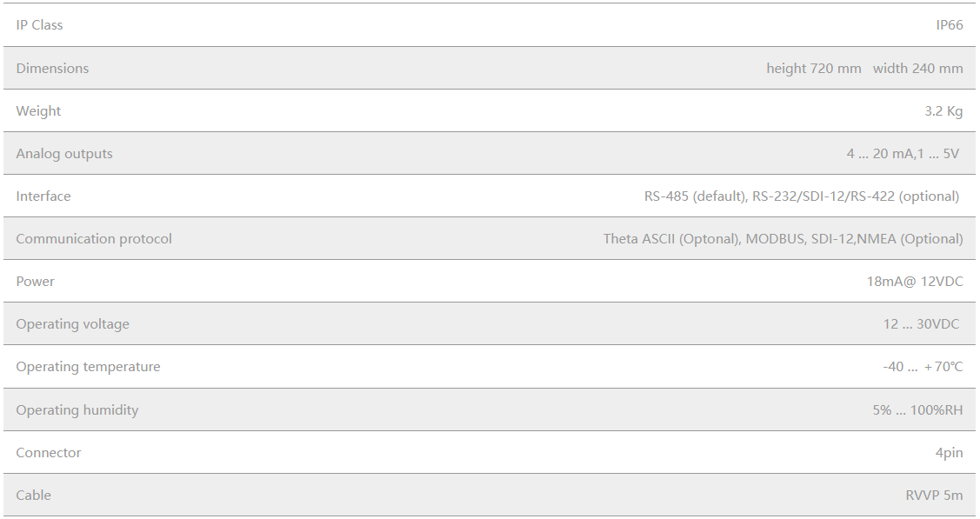Screen dimensions: 980x519
Task: Select the Operating voltage label
Action: point(72,323)
